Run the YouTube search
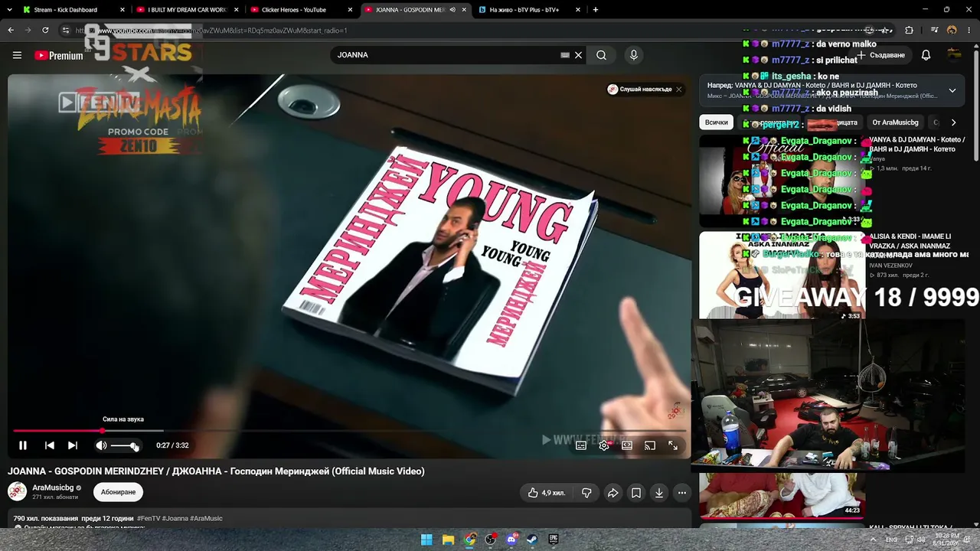This screenshot has width=980, height=551. click(602, 55)
